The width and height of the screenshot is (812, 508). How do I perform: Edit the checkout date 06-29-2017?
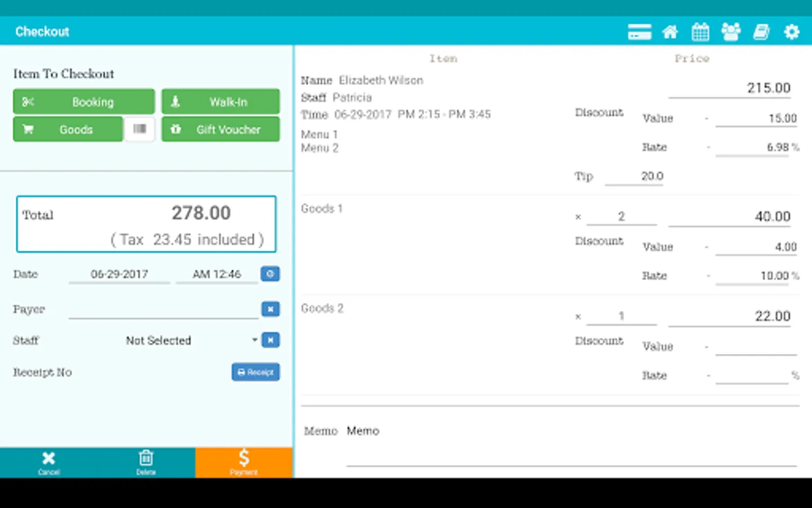119,274
